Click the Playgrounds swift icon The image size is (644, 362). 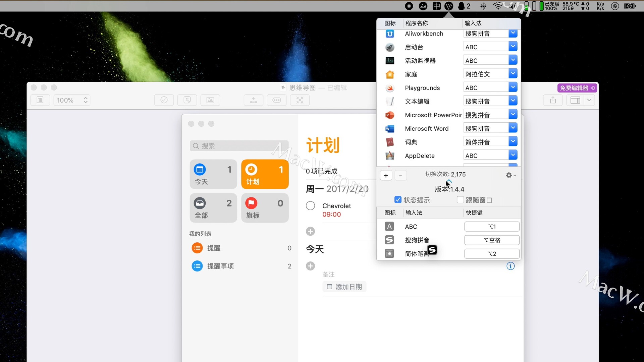tap(390, 88)
